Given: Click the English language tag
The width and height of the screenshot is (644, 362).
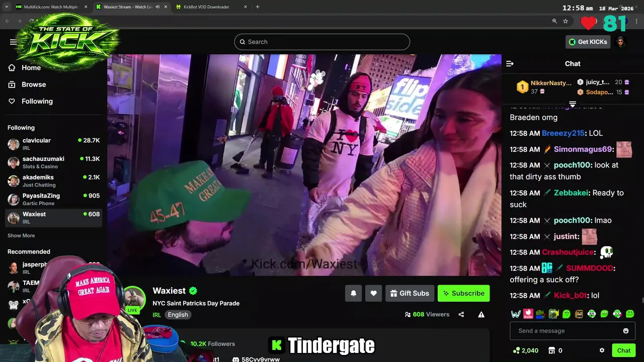Looking at the screenshot, I should pos(178,315).
